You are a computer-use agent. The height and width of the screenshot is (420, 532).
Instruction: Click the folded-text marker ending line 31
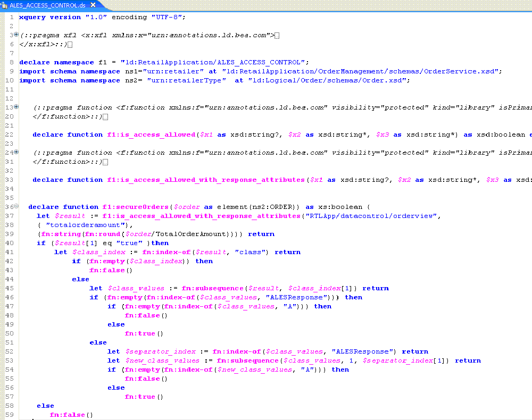[105, 162]
